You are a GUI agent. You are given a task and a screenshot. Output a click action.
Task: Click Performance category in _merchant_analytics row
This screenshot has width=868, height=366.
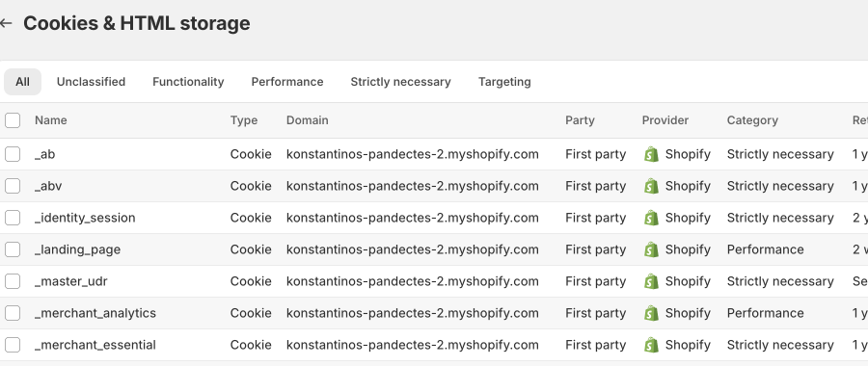point(765,313)
